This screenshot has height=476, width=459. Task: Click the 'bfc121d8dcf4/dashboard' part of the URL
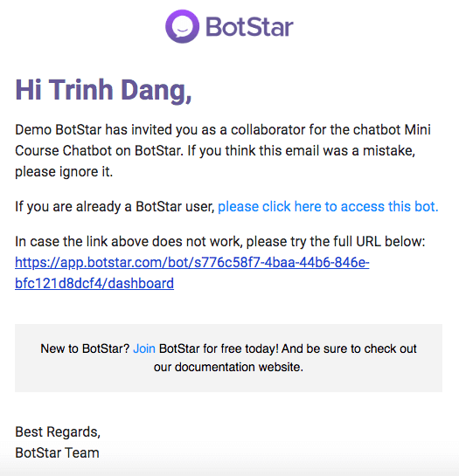[x=94, y=283]
